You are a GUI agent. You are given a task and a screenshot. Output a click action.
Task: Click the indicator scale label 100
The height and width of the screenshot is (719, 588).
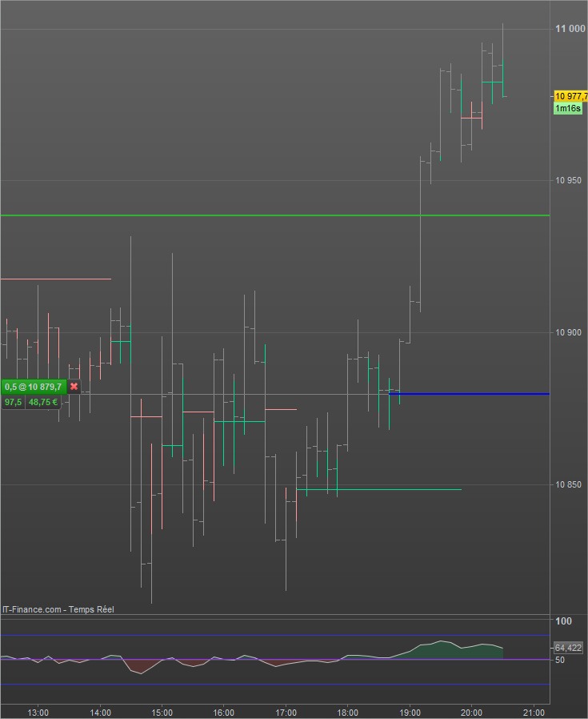[x=563, y=621]
